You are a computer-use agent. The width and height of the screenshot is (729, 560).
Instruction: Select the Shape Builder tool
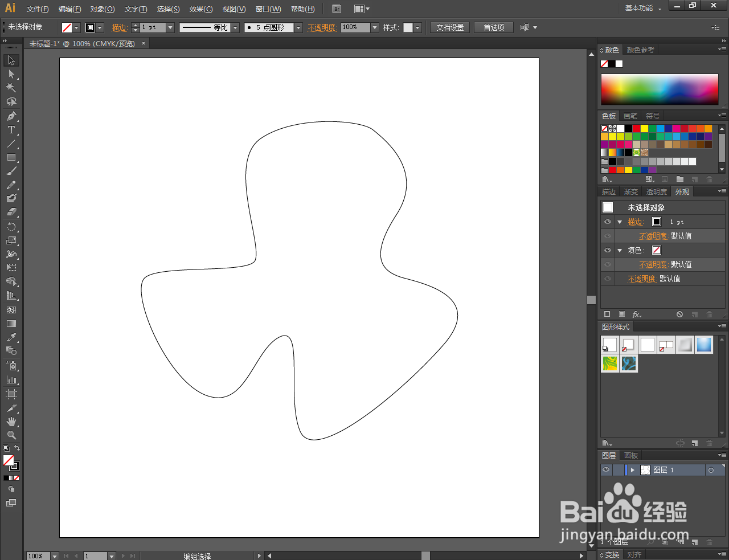click(11, 282)
